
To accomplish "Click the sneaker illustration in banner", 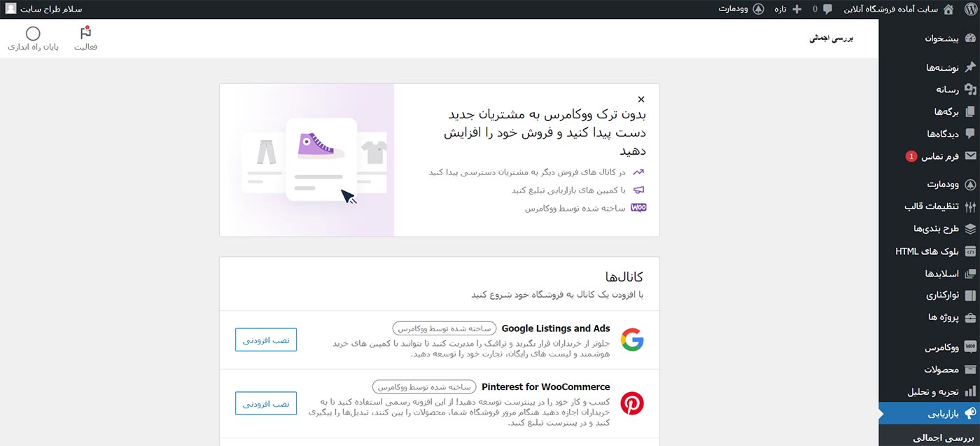I will pyautogui.click(x=321, y=145).
